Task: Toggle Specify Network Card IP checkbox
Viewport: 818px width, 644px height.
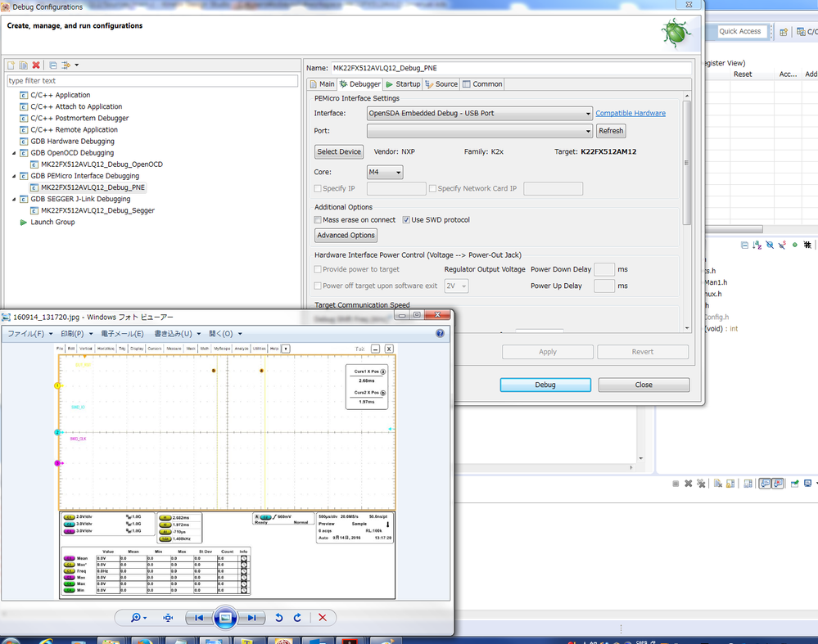Action: point(432,188)
